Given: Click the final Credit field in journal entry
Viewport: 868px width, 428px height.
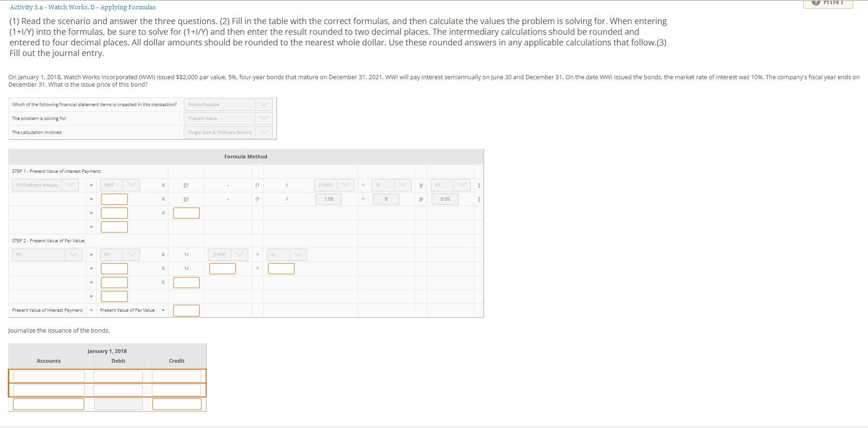Looking at the screenshot, I should coord(176,403).
